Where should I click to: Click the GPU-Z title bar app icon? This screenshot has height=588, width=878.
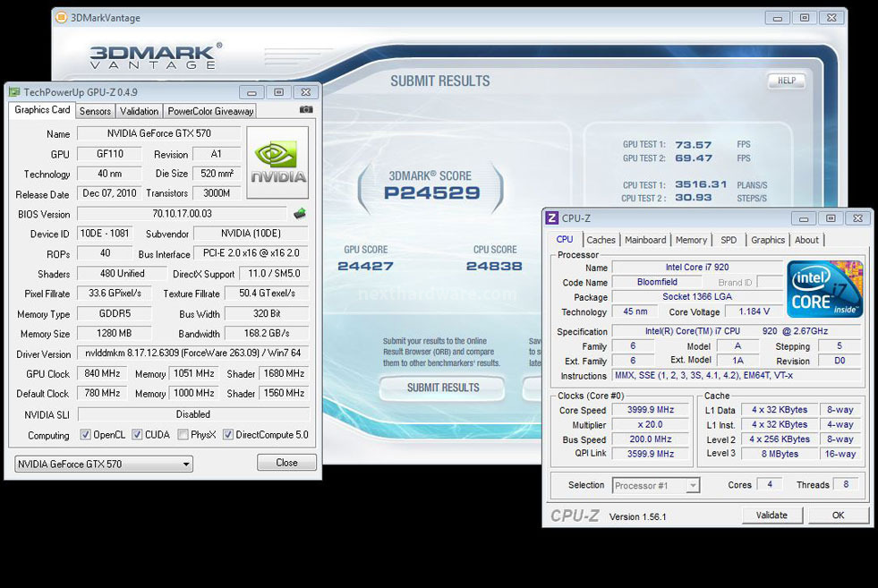coord(14,92)
